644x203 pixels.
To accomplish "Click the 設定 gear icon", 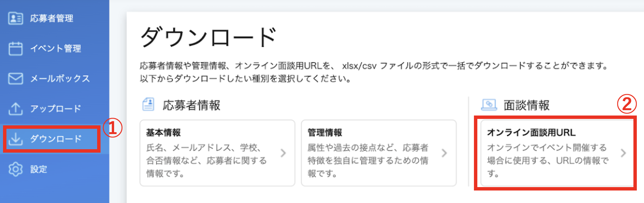I will point(15,169).
